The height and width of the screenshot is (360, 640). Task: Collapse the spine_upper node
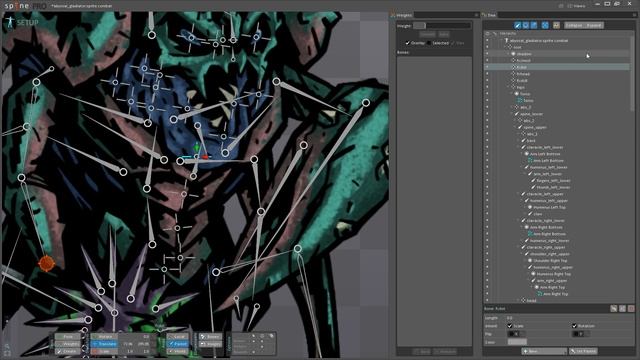516,127
